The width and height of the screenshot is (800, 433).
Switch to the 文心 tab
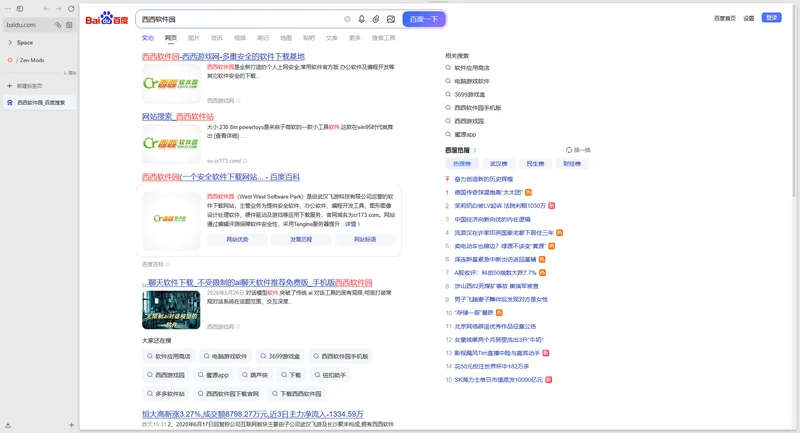tap(147, 38)
